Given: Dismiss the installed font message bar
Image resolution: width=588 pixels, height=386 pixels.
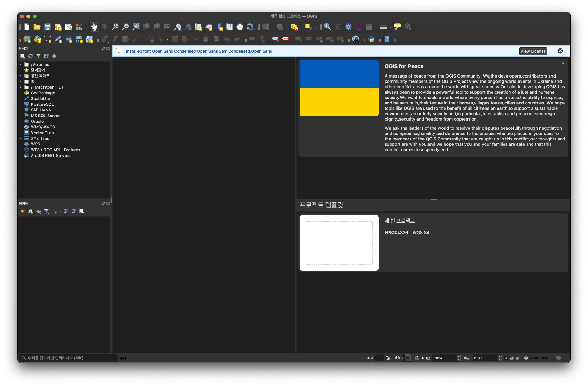Looking at the screenshot, I should [x=560, y=51].
